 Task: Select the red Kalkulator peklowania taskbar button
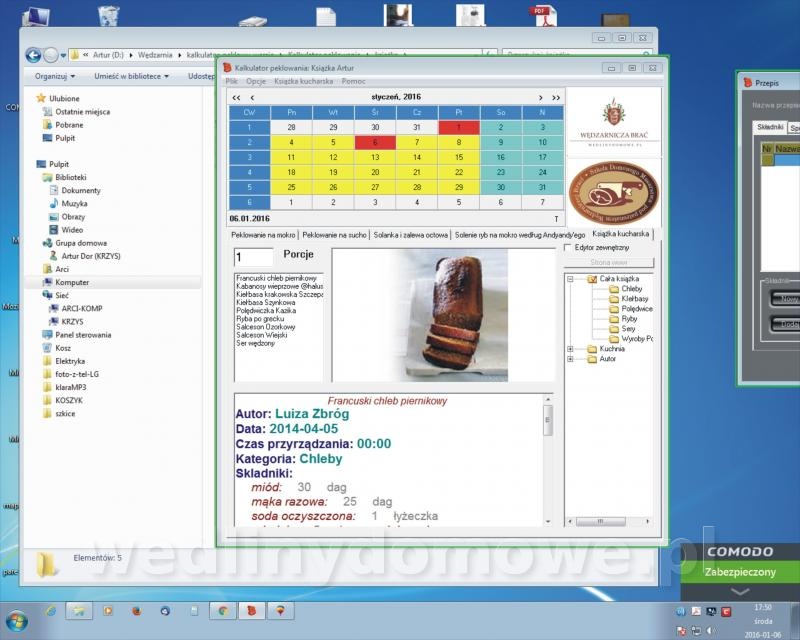(252, 611)
